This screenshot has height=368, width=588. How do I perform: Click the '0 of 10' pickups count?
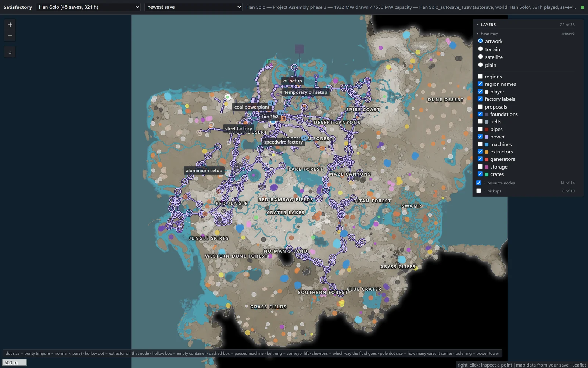(568, 191)
